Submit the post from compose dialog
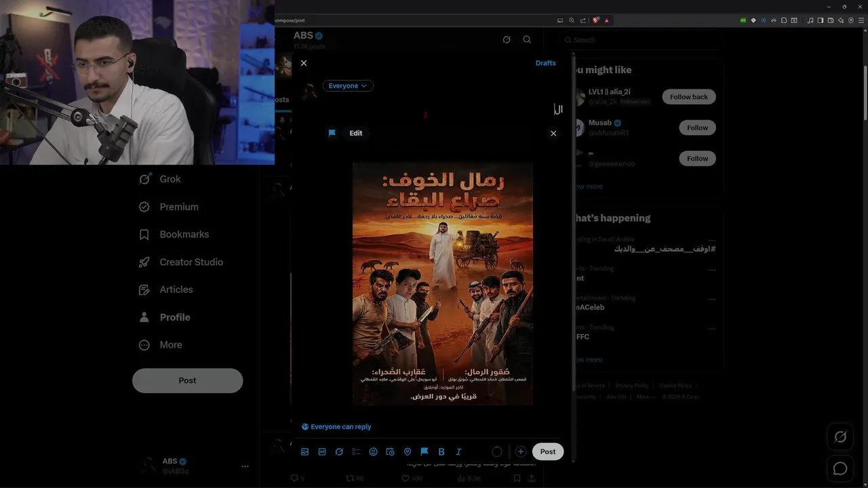Viewport: 868px width, 488px height. pyautogui.click(x=548, y=451)
